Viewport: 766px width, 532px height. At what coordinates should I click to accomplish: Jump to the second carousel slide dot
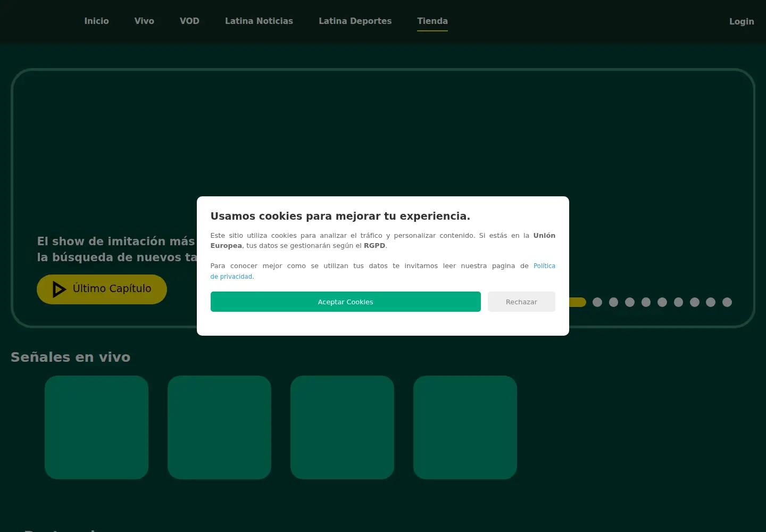click(x=597, y=302)
